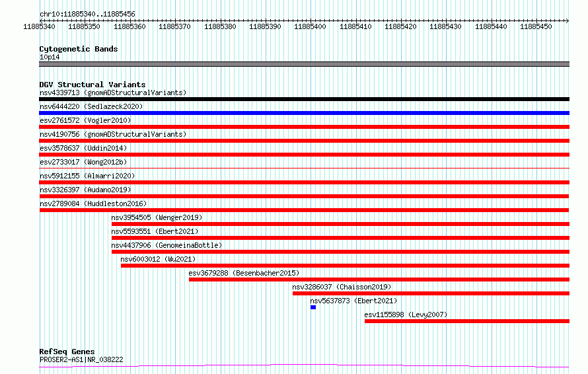
Task: Select the magenta PROSER2-AS1 gene track line
Action: click(304, 366)
